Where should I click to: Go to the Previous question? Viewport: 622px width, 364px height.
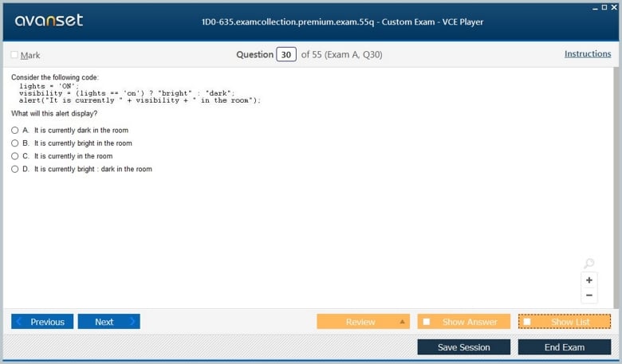(42, 322)
